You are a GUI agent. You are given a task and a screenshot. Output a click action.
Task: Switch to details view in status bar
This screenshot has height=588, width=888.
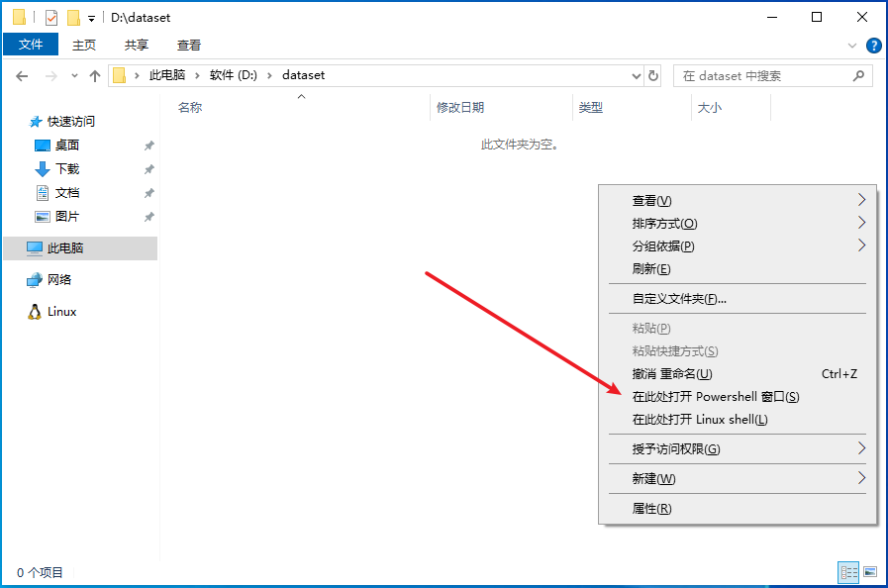click(x=848, y=572)
